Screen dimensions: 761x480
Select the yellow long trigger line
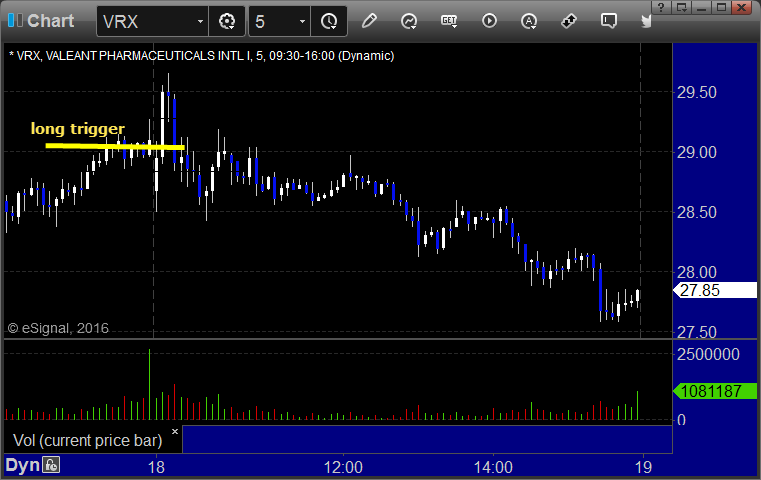pyautogui.click(x=115, y=146)
